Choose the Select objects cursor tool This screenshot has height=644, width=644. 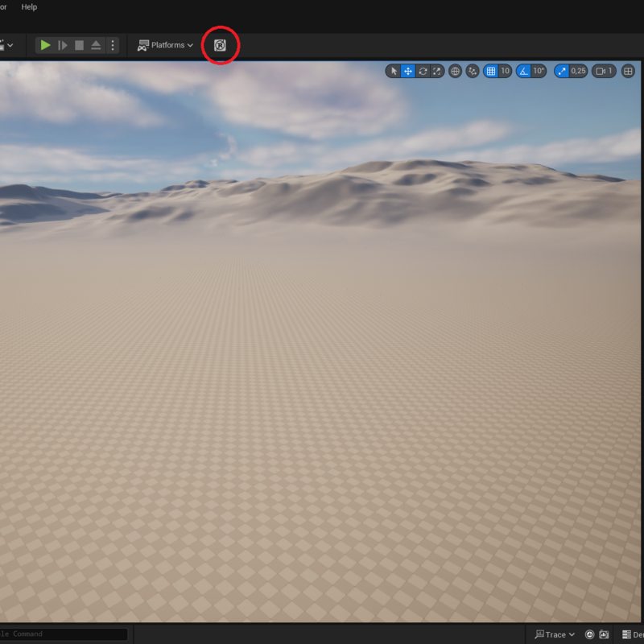394,71
